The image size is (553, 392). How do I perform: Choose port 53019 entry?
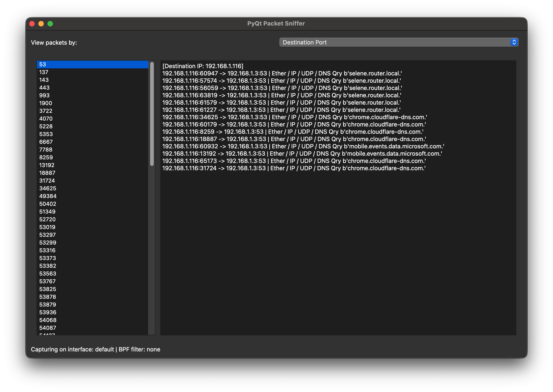[47, 227]
